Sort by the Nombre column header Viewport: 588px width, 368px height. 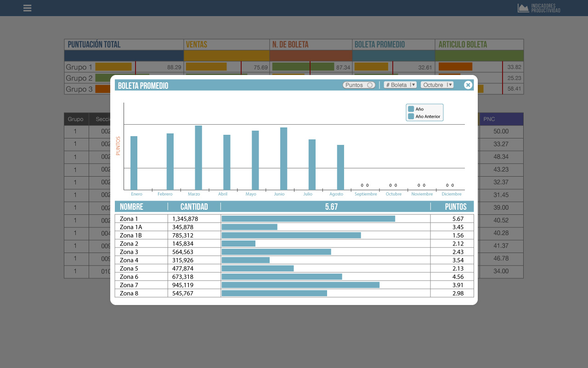click(131, 207)
